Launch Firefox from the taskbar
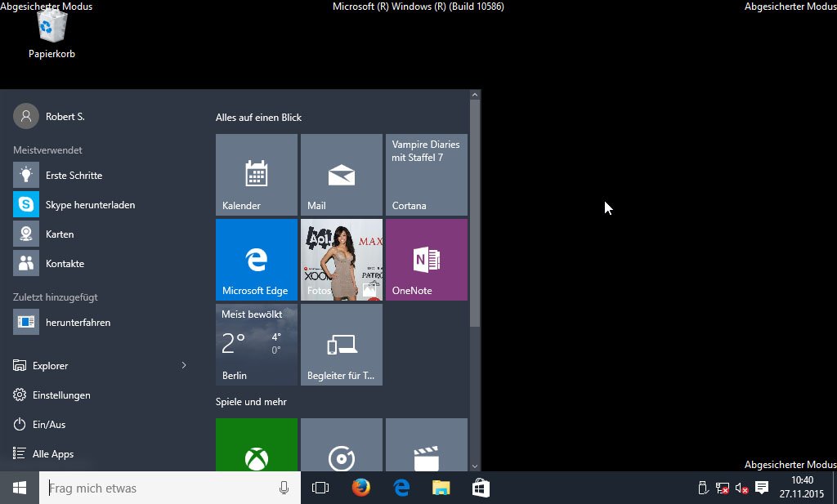 (361, 488)
